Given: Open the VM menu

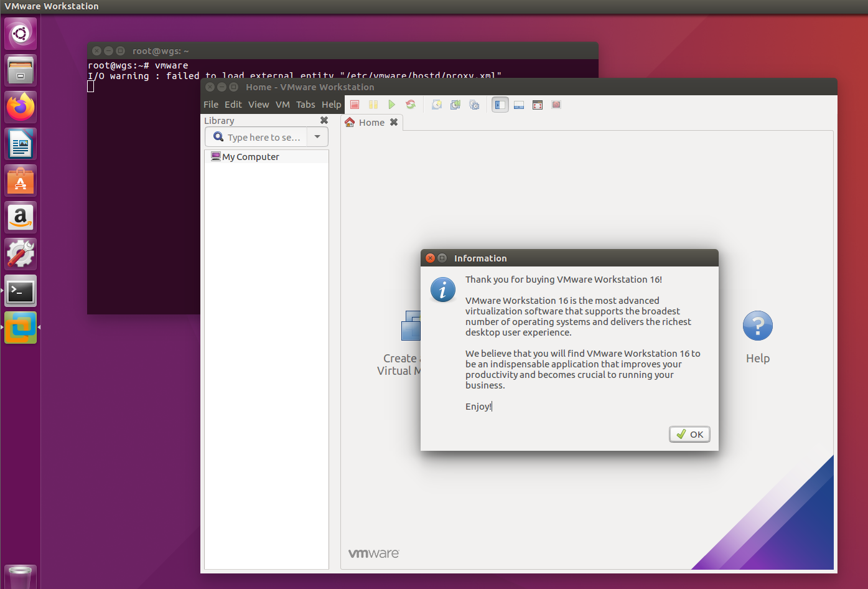Looking at the screenshot, I should tap(283, 105).
